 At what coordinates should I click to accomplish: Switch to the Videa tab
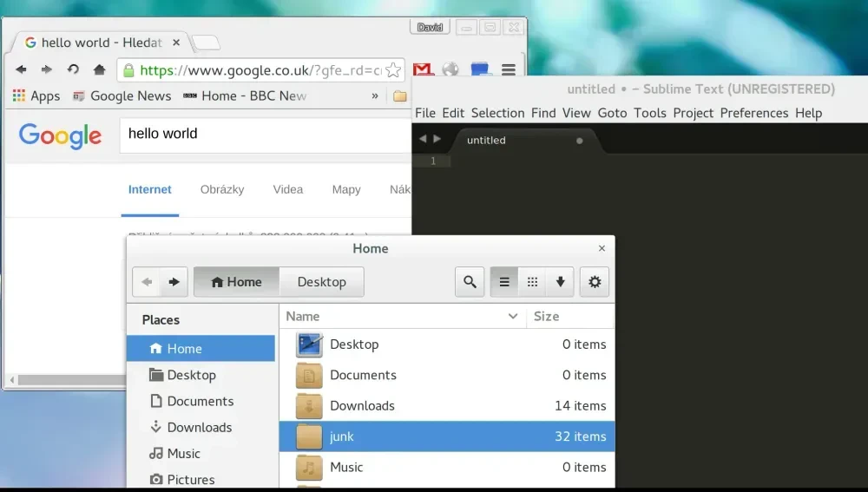(x=288, y=190)
